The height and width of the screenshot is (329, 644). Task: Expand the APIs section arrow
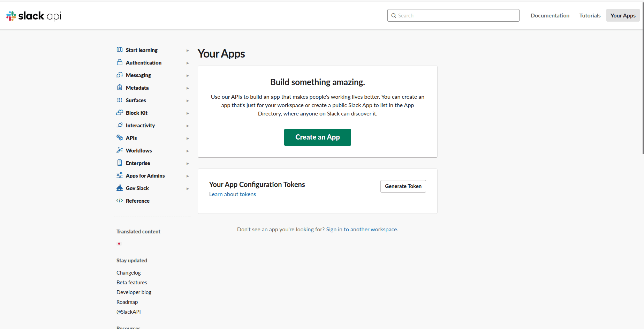pyautogui.click(x=188, y=139)
